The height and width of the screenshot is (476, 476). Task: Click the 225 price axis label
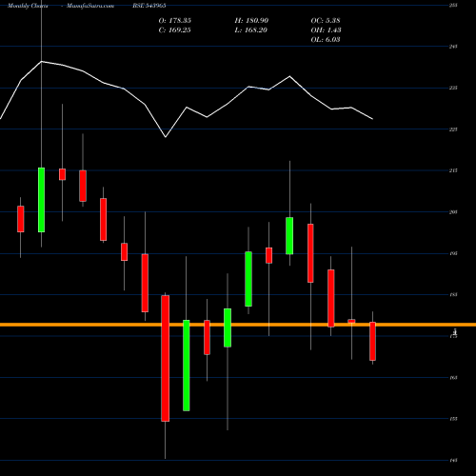point(453,129)
